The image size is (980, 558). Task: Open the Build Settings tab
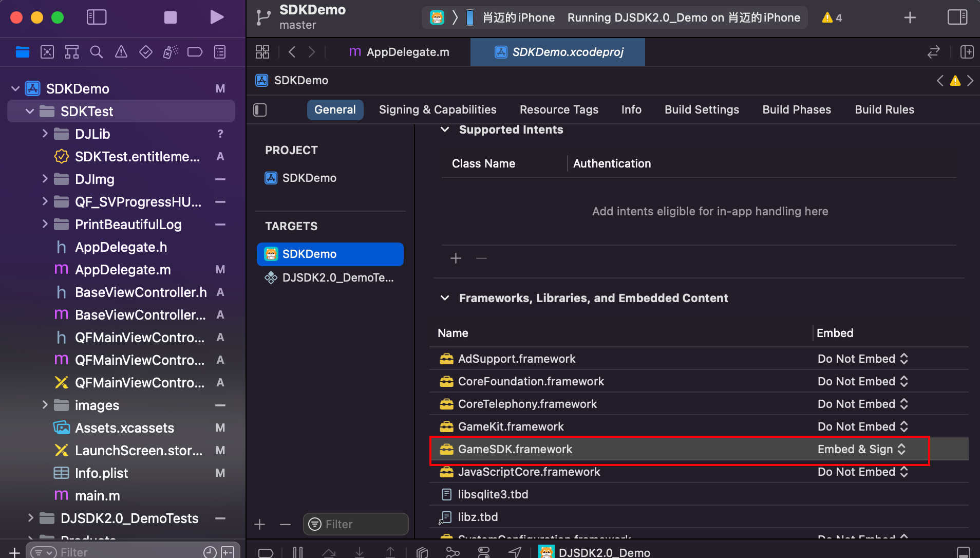(x=702, y=110)
